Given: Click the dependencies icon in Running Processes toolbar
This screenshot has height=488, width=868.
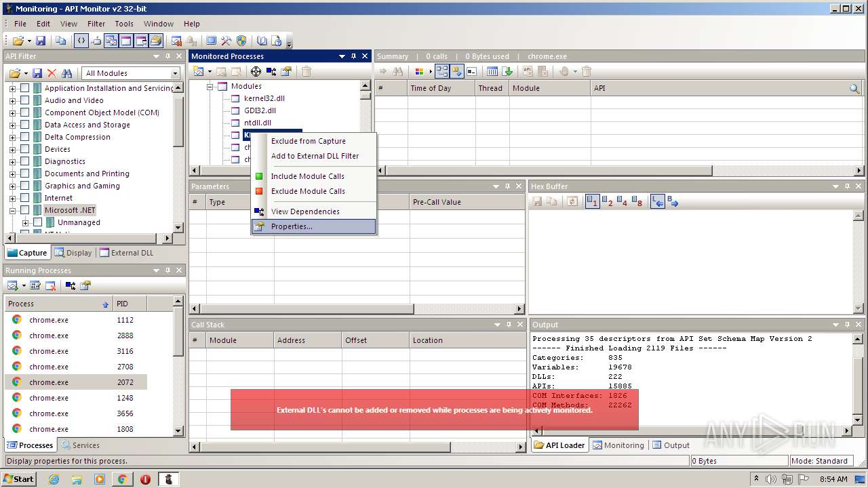Looking at the screenshot, I should click(x=71, y=285).
